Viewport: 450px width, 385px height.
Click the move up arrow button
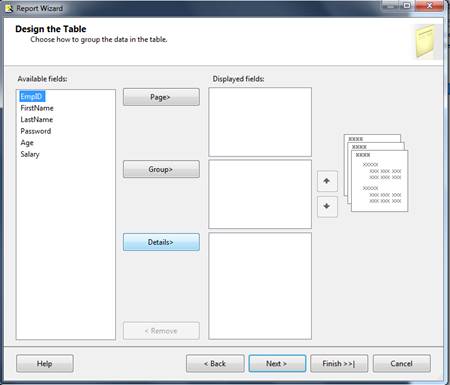point(327,181)
